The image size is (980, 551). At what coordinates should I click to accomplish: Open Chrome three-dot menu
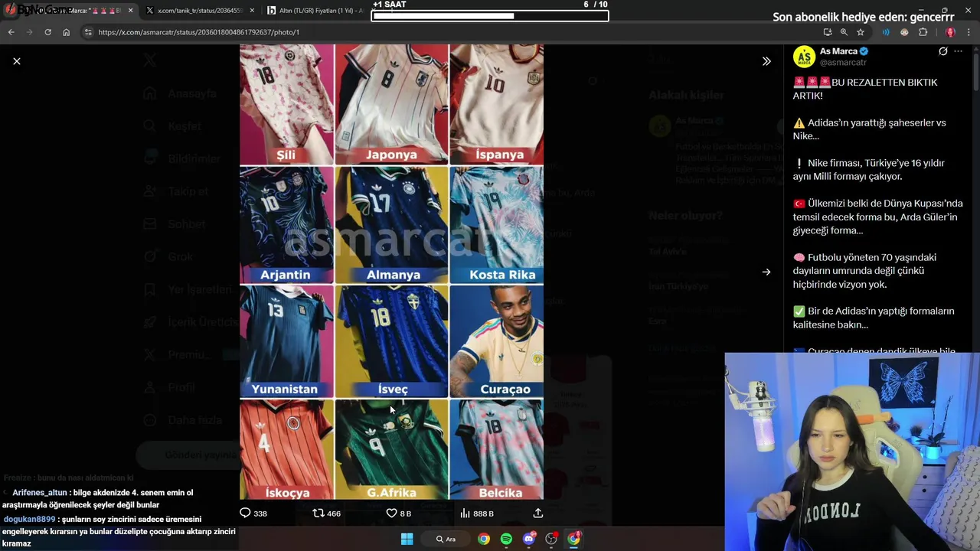969,32
